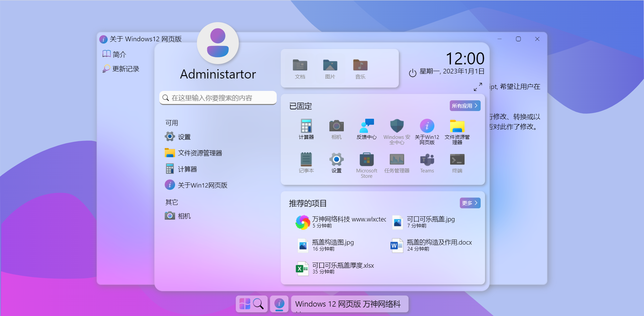
Task: Open taskbar search magnifier
Action: tap(258, 304)
